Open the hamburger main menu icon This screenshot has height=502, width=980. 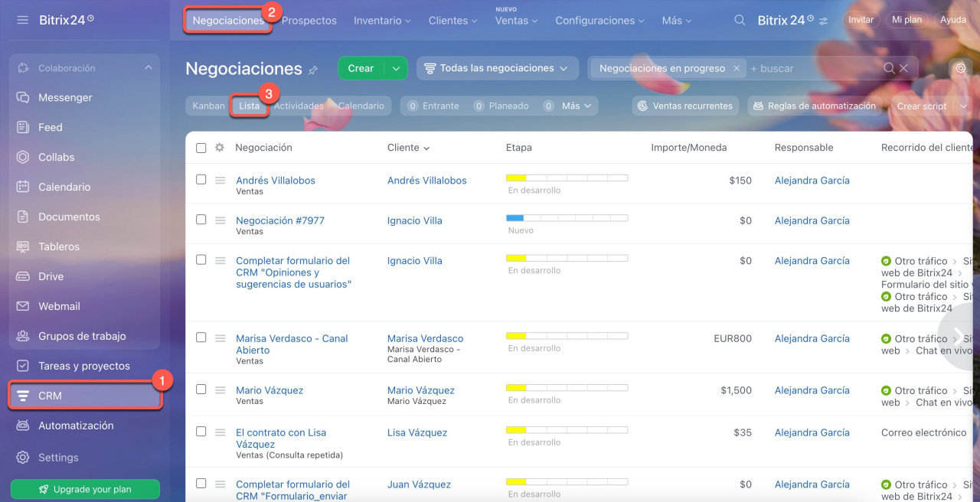coord(22,20)
